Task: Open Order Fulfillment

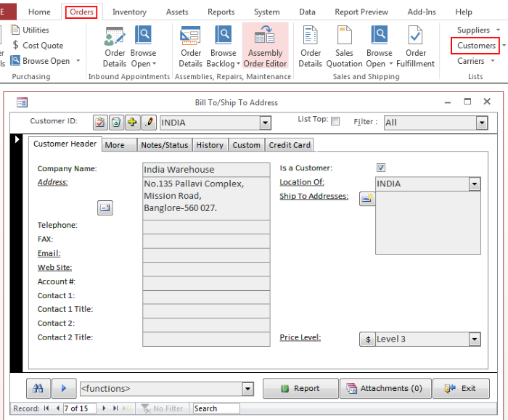Action: coord(415,46)
